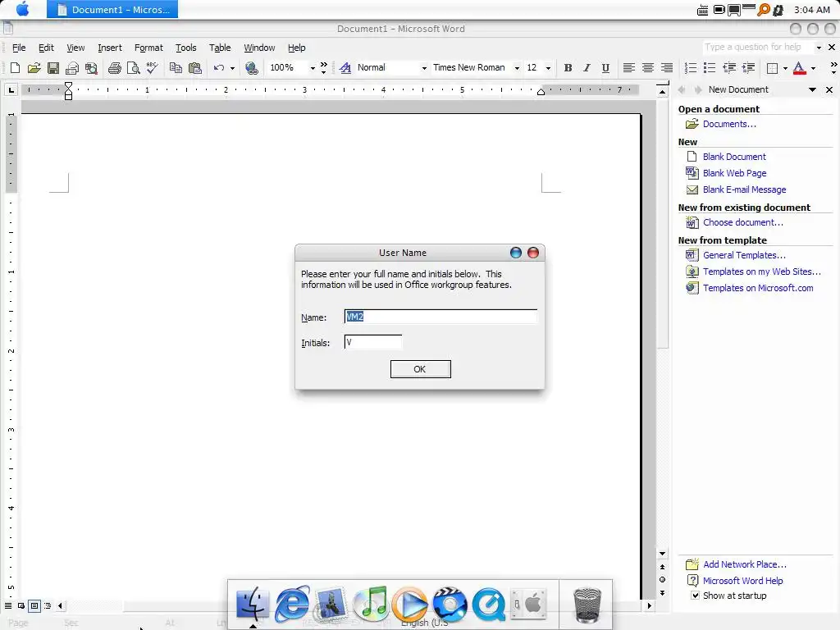Click the New Blank Document toolbar icon
This screenshot has height=630, width=840.
click(15, 68)
